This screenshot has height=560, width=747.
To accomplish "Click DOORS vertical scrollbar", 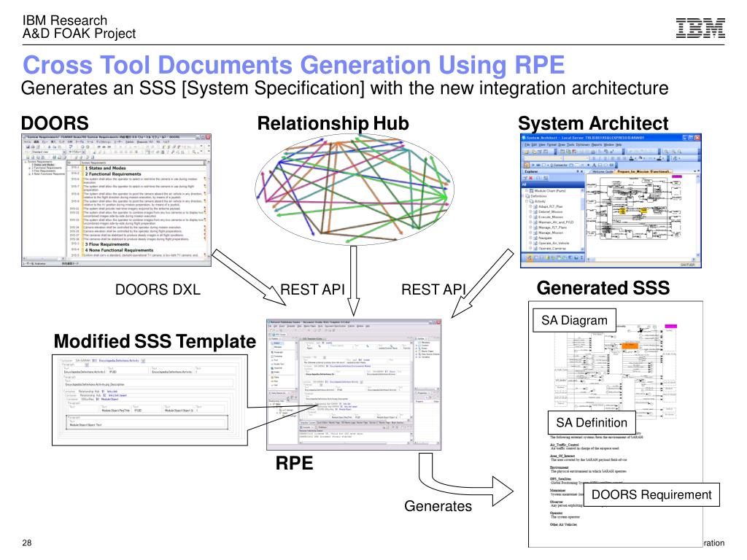I will pyautogui.click(x=208, y=209).
